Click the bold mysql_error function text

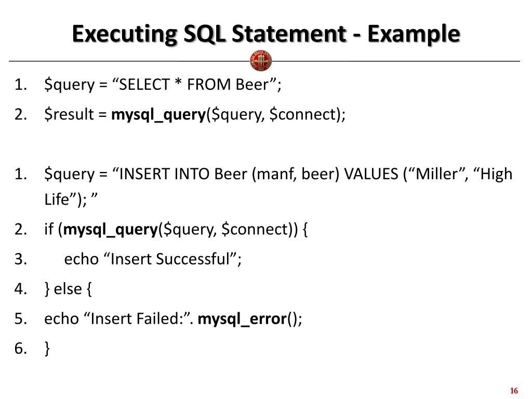242,319
